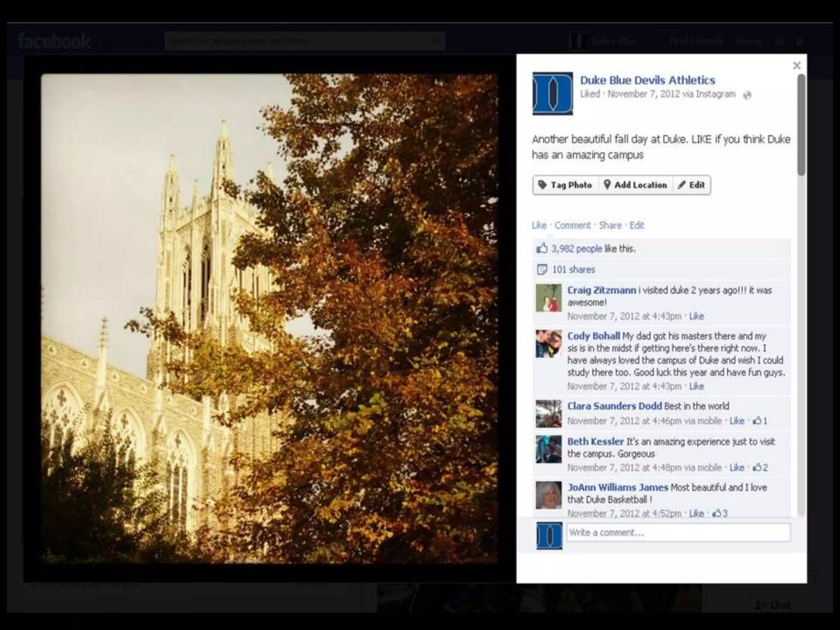Click Comment link under the photo
The image size is (840, 630).
coord(572,225)
